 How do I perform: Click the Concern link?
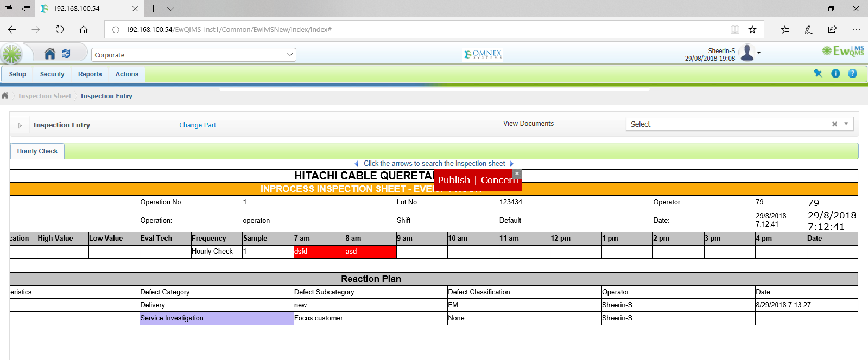tap(499, 180)
